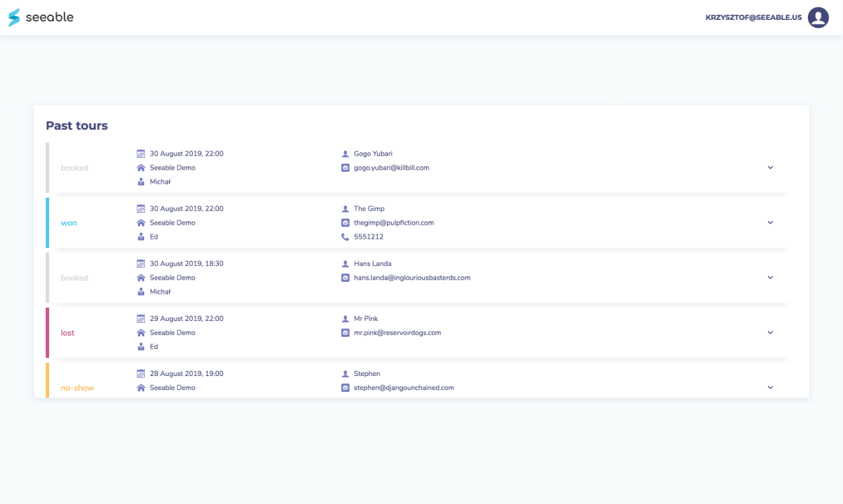Viewport: 843px width, 504px height.
Task: Click the person icon beside The Gimp
Action: [345, 208]
